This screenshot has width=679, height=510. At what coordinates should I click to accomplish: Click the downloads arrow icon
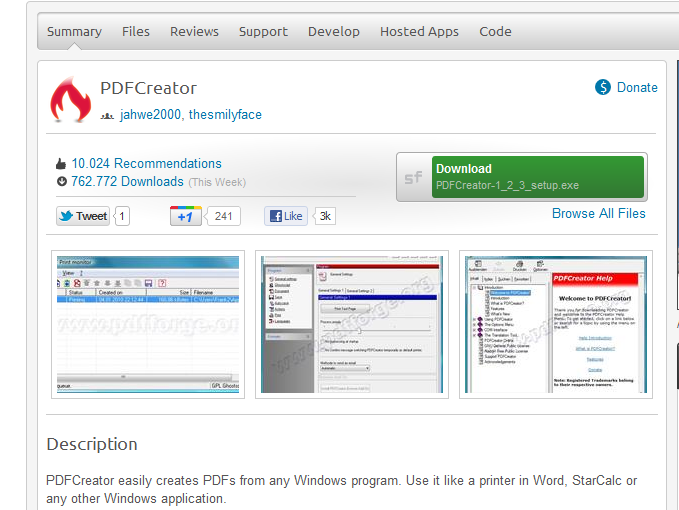pyautogui.click(x=61, y=181)
